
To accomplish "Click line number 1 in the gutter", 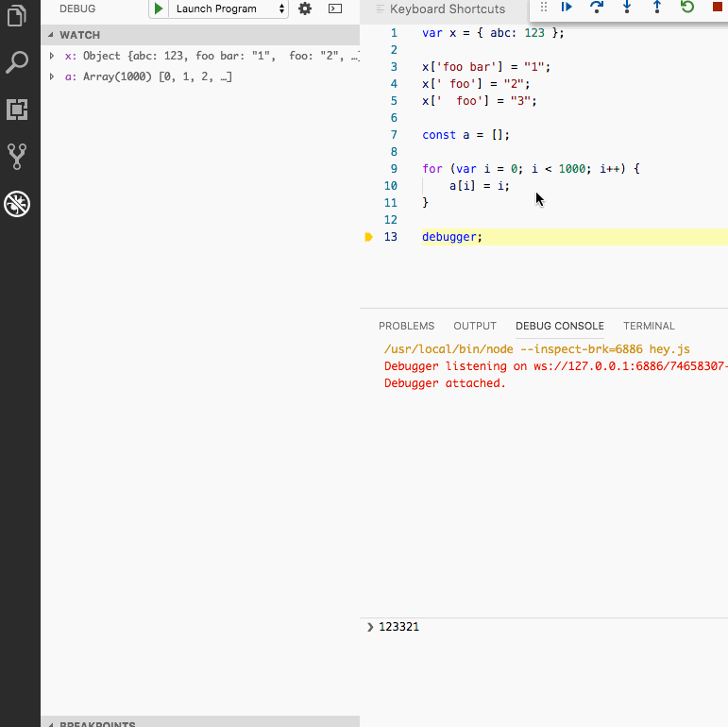I will pyautogui.click(x=394, y=33).
